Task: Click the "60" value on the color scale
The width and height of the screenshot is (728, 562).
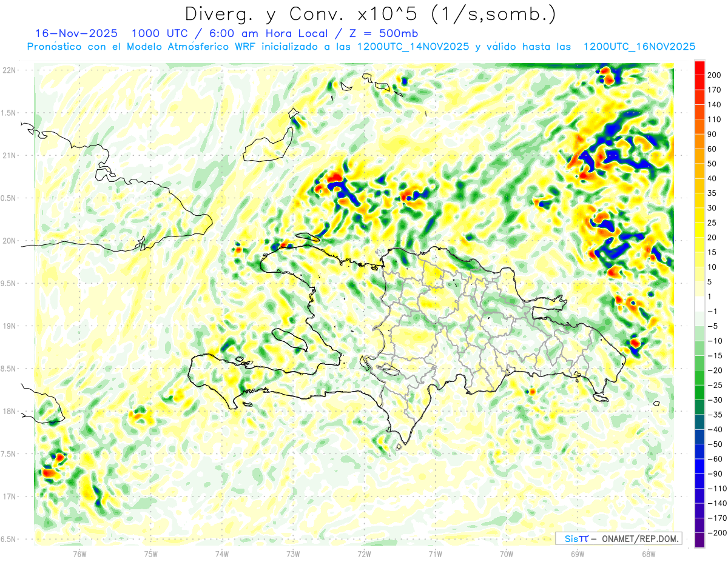Action: (713, 149)
